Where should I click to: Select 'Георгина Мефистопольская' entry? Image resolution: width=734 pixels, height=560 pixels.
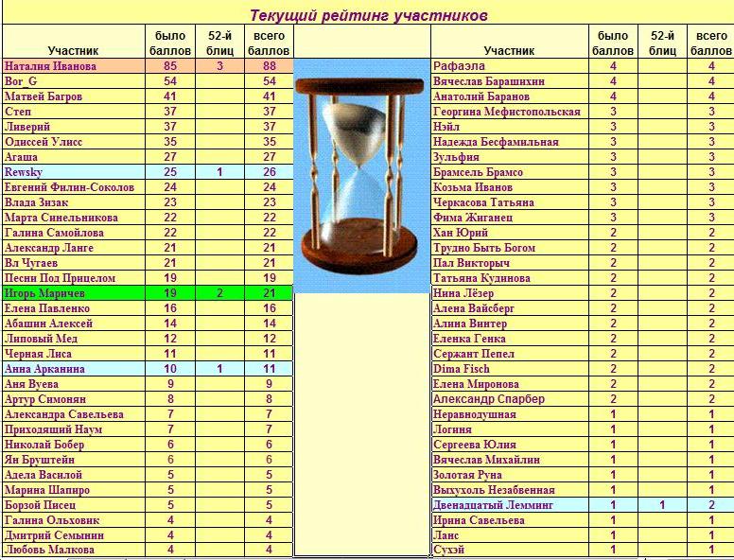[509, 112]
